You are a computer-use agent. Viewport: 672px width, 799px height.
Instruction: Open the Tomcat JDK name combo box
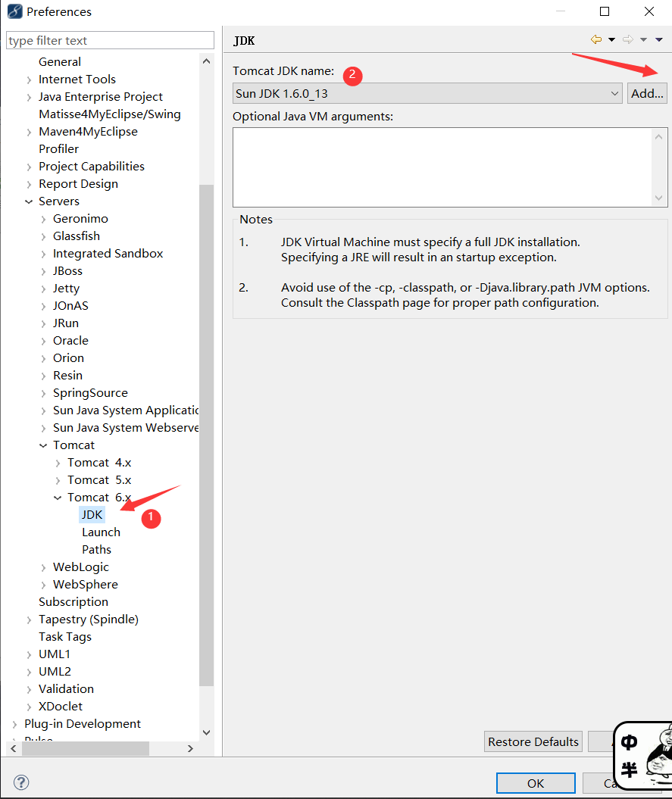tap(427, 93)
